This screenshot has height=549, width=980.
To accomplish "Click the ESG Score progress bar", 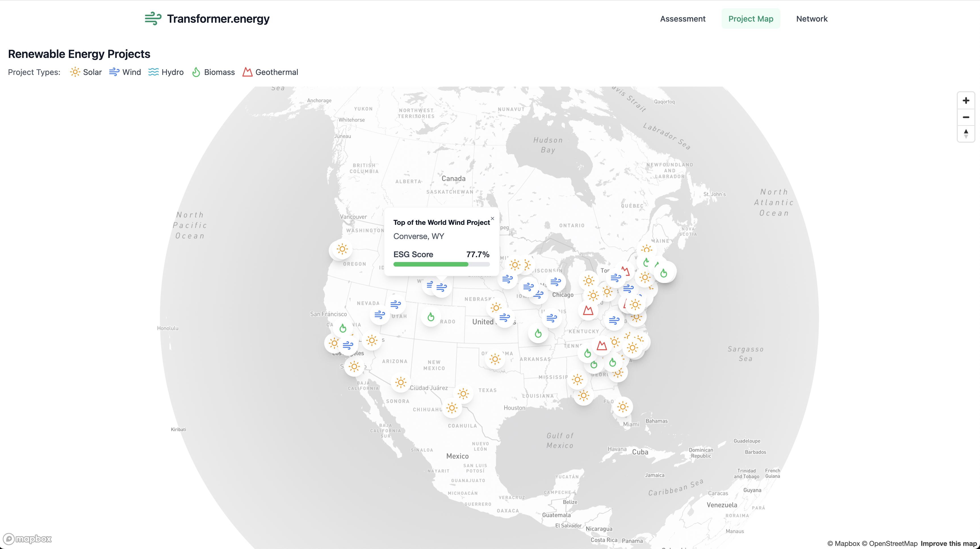I will click(x=441, y=264).
